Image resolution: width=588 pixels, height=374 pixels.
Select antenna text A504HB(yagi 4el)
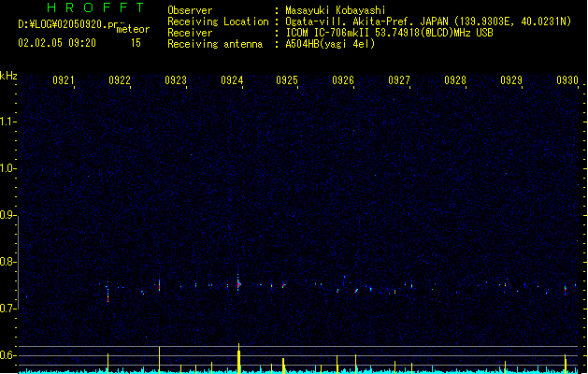[x=330, y=44]
